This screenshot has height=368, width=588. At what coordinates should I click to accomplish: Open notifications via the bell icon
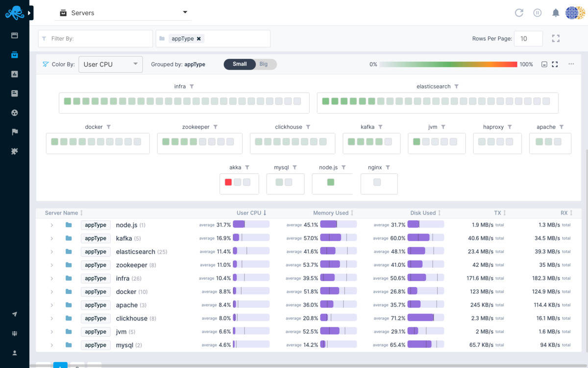(x=556, y=13)
